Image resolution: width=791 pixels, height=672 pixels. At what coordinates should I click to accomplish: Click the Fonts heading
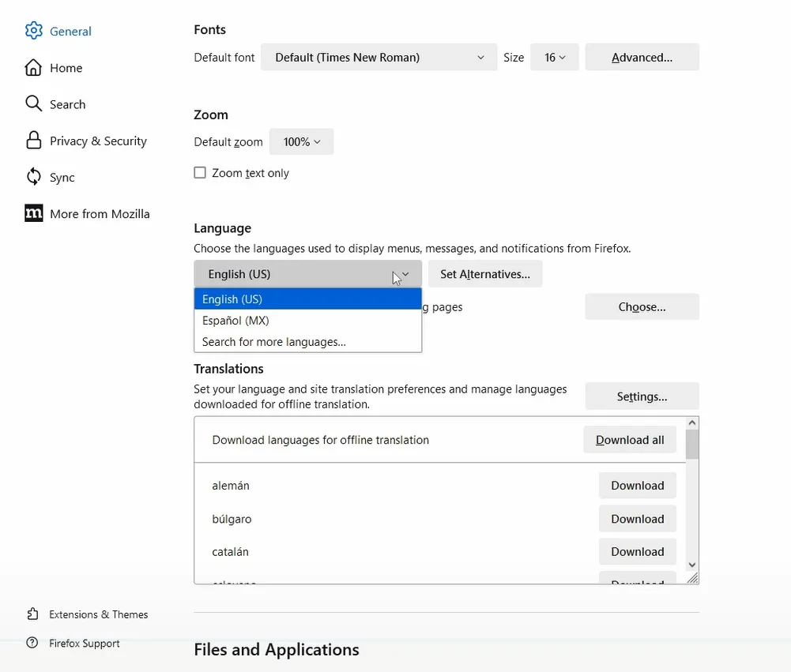pyautogui.click(x=210, y=30)
